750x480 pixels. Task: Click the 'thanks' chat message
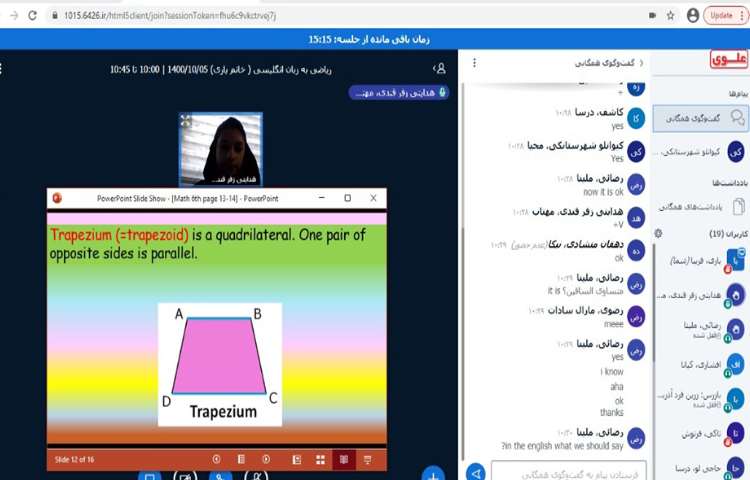point(612,412)
